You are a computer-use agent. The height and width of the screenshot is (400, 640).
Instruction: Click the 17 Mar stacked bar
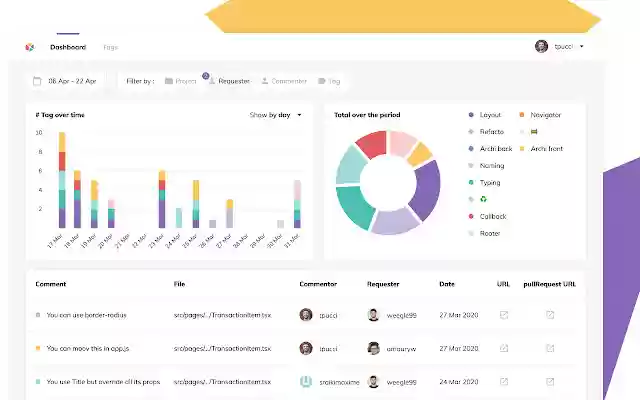coord(62,180)
